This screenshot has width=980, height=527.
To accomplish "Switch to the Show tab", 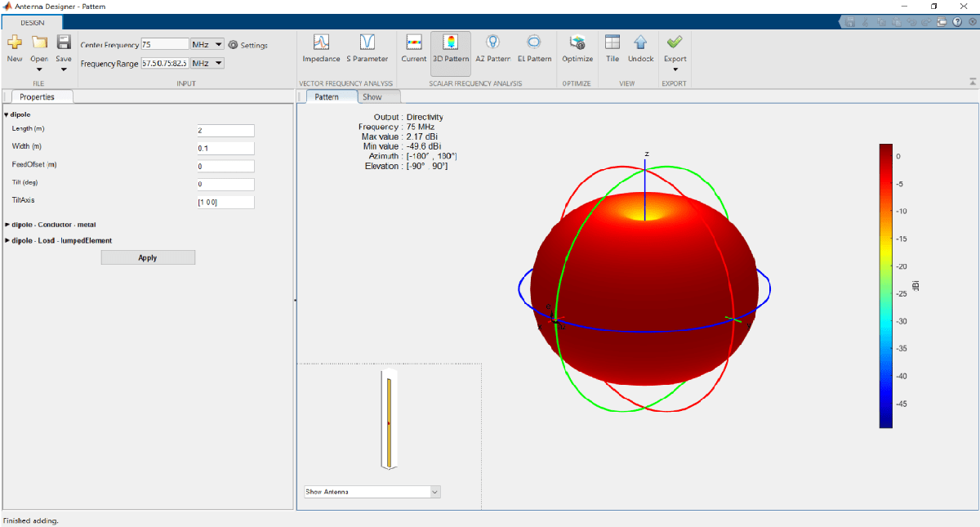I will [372, 97].
